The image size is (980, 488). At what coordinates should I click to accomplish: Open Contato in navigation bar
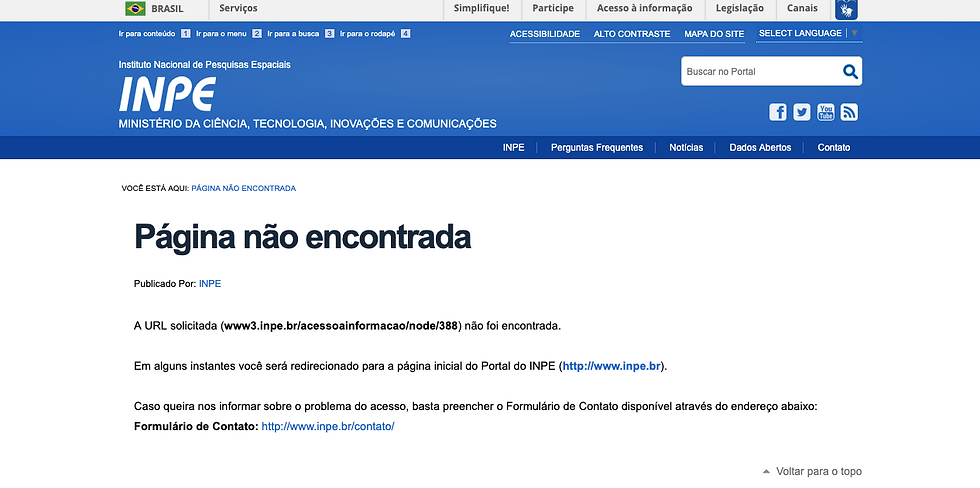834,148
